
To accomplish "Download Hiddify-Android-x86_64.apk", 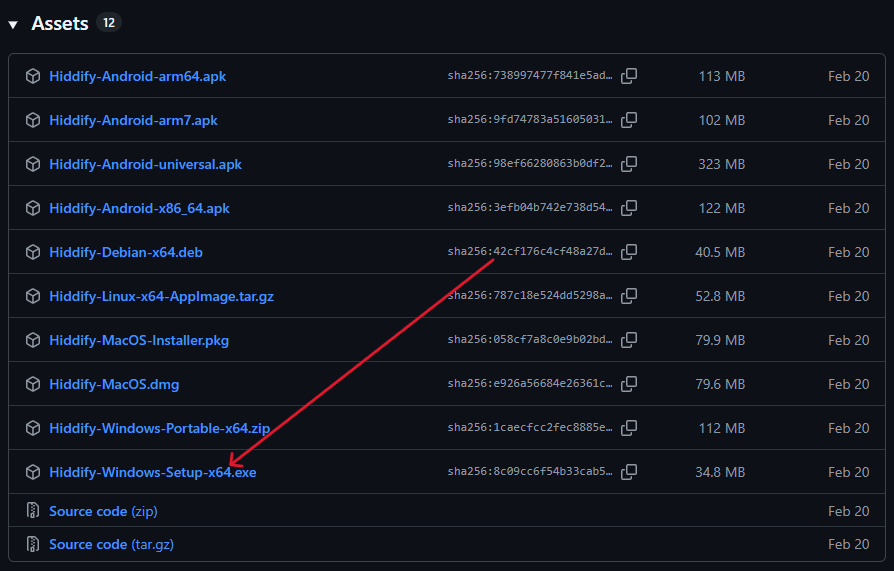I will click(139, 208).
